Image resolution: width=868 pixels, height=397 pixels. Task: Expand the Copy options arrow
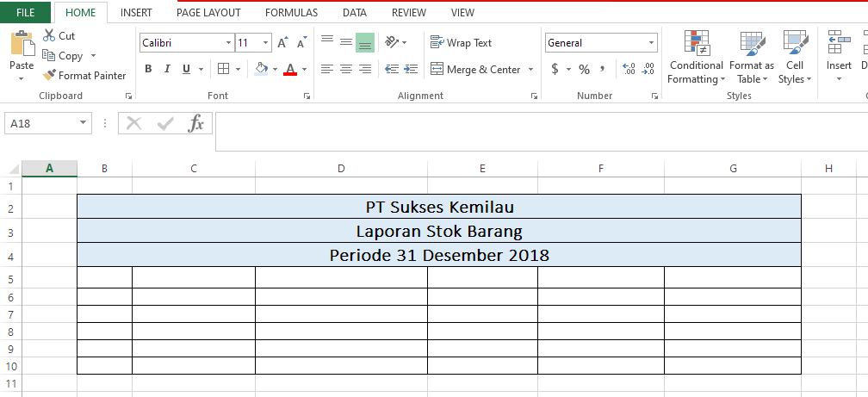pos(93,56)
